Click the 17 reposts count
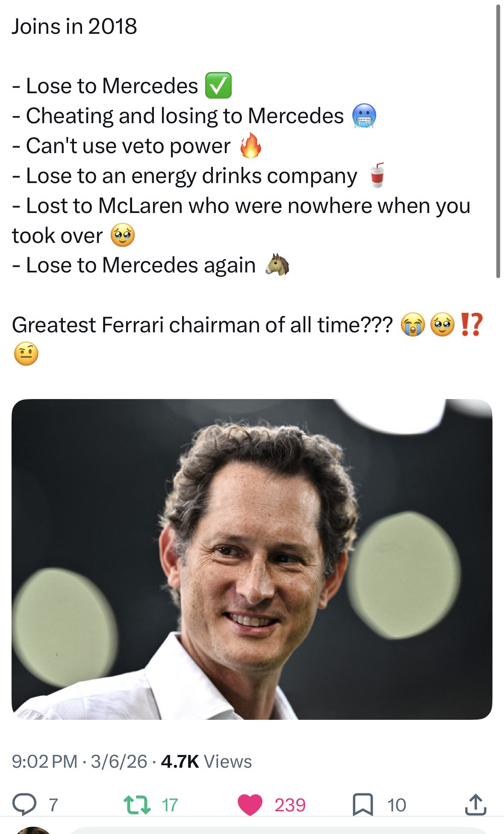This screenshot has width=504, height=834. coord(170,805)
